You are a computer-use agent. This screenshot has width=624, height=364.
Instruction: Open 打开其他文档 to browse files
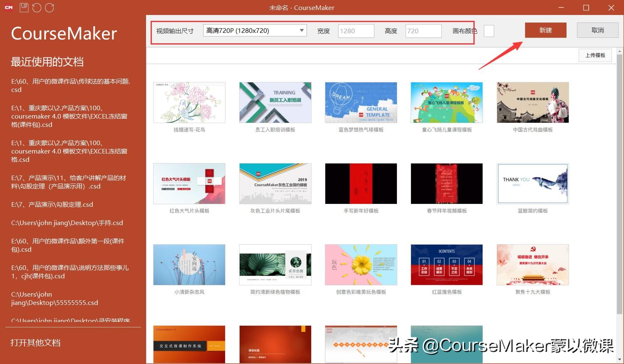click(x=35, y=343)
